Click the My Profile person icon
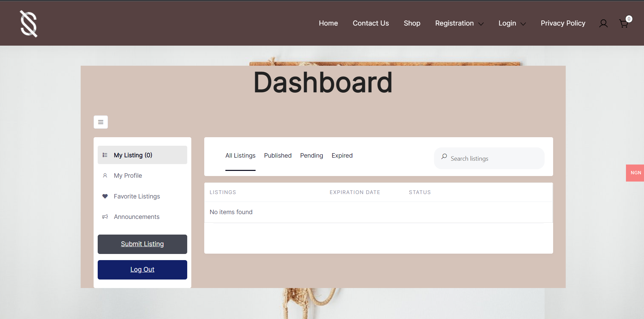The image size is (644, 319). 105,176
